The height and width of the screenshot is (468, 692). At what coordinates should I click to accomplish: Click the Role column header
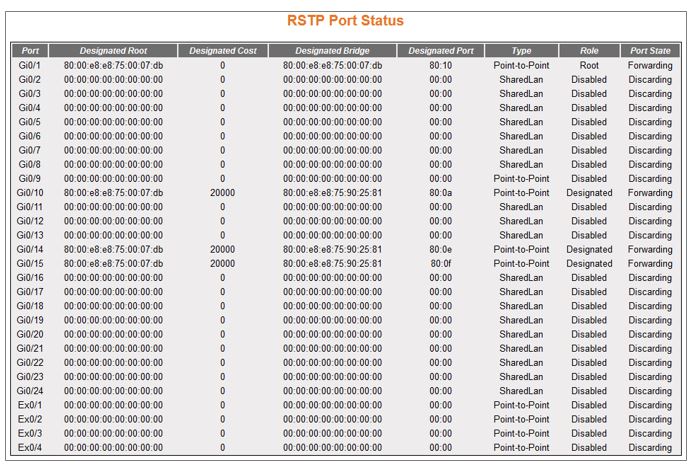coord(589,50)
